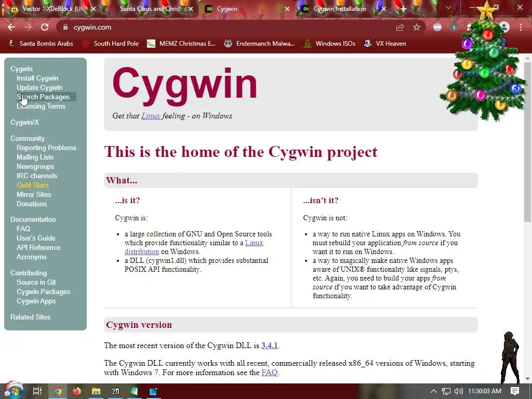
Task: Open Search Packages in the sidebar
Action: coord(43,97)
